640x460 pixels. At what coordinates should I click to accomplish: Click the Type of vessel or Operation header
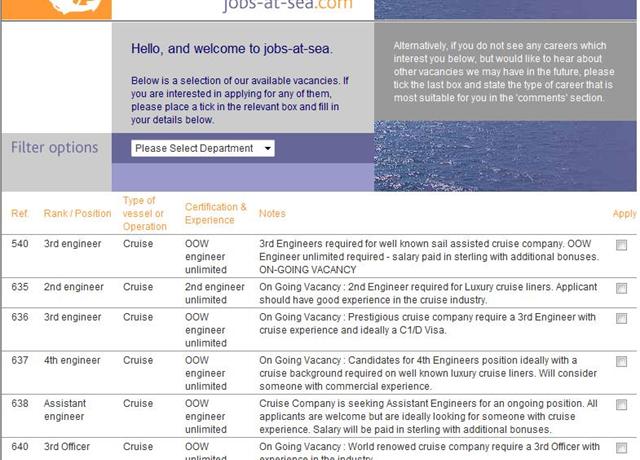click(x=145, y=213)
